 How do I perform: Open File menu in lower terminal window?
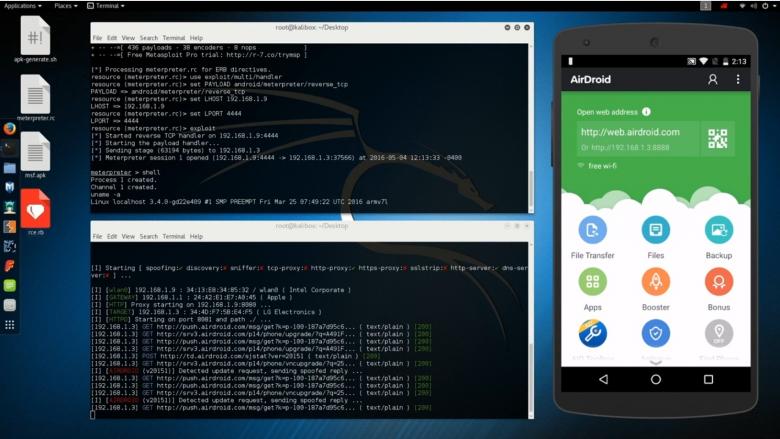point(97,236)
